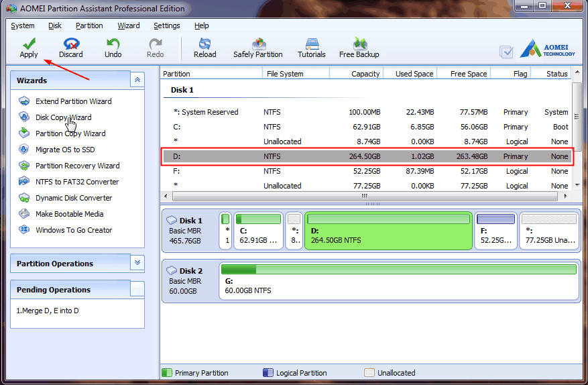Image resolution: width=588 pixels, height=385 pixels.
Task: Select the C: partition row
Action: tap(366, 127)
